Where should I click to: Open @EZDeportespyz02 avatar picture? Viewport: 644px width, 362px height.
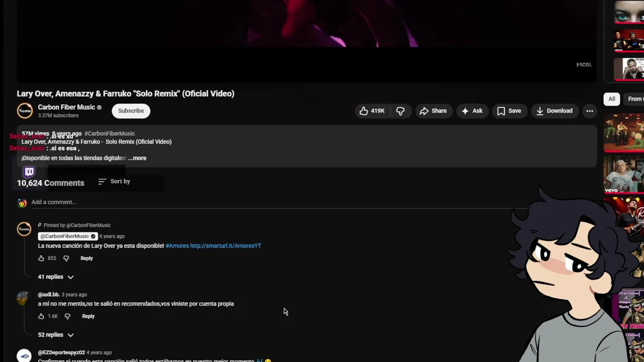tap(24, 355)
